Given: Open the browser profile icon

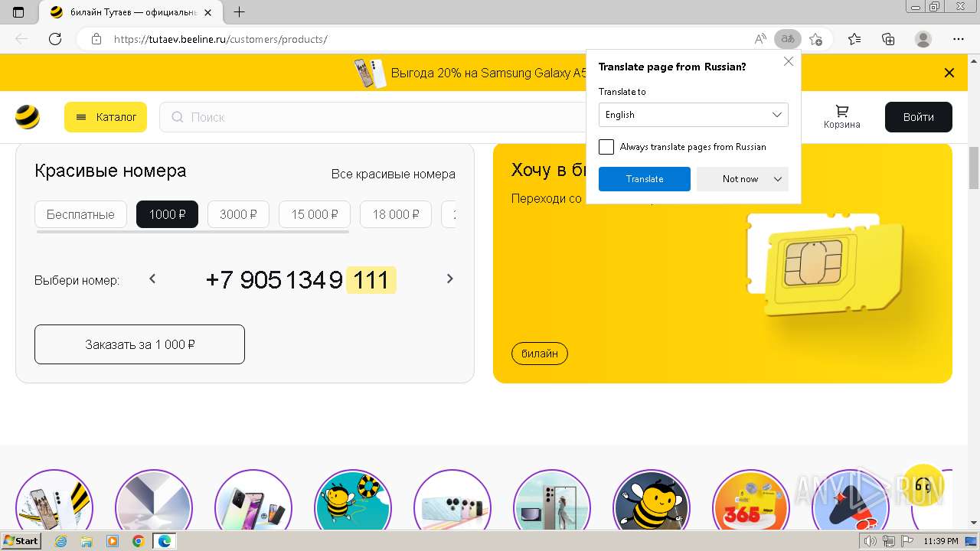Looking at the screenshot, I should tap(923, 39).
